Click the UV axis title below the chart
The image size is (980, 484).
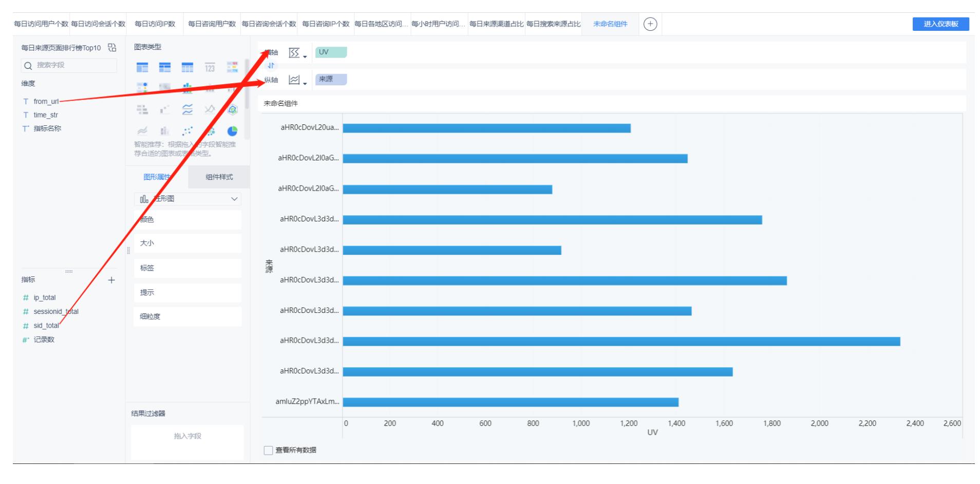coord(652,433)
